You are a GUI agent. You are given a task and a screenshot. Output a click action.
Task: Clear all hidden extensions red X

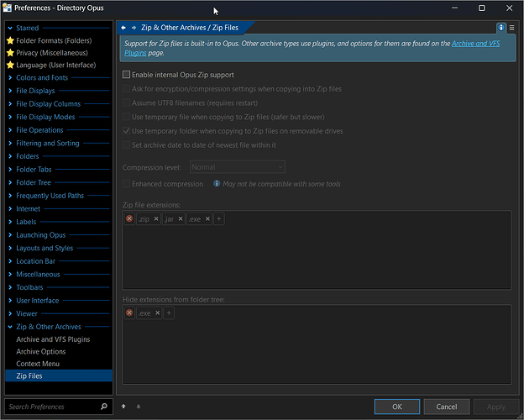(129, 313)
